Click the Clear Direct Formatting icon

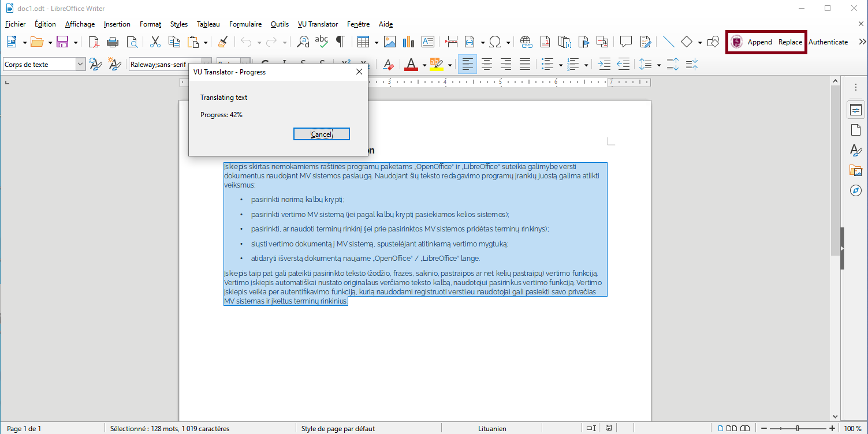coord(389,65)
